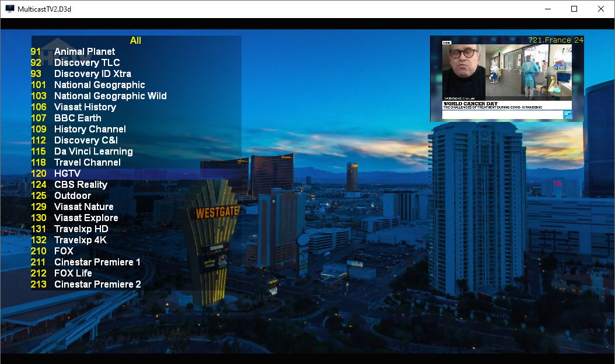Viewport: 615px width, 364px height.
Task: Open channel 213 Cinestar Premiere 2
Action: 136,284
